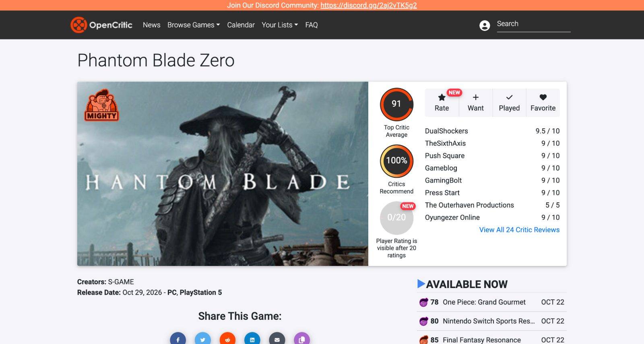Follow the Discord invite link
The image size is (644, 344).
pyautogui.click(x=369, y=5)
